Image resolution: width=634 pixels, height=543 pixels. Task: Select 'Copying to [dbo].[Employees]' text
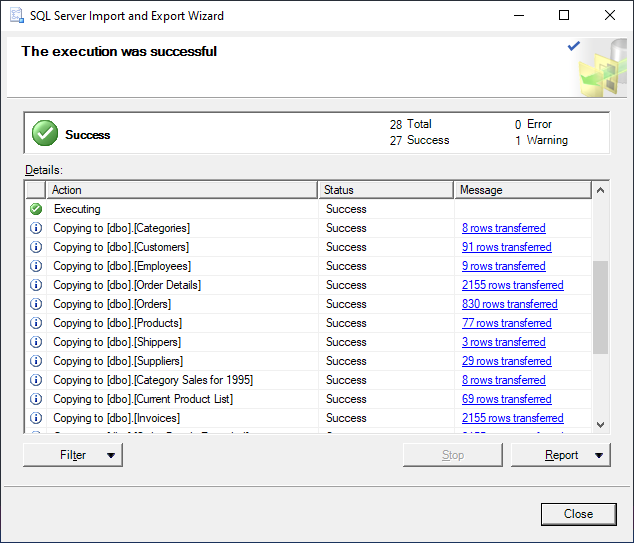122,266
